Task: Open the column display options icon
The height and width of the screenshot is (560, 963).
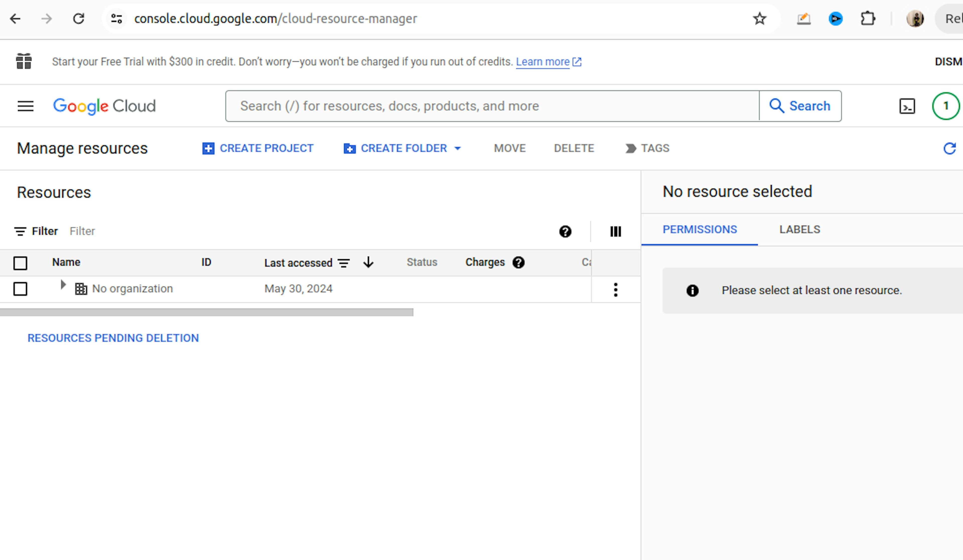Action: click(x=615, y=231)
